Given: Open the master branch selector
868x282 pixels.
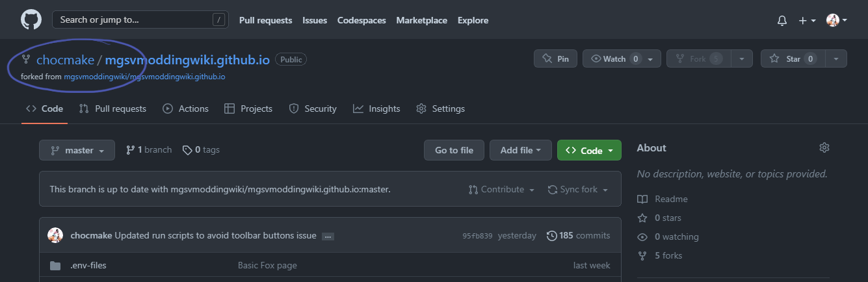Looking at the screenshot, I should coord(77,150).
